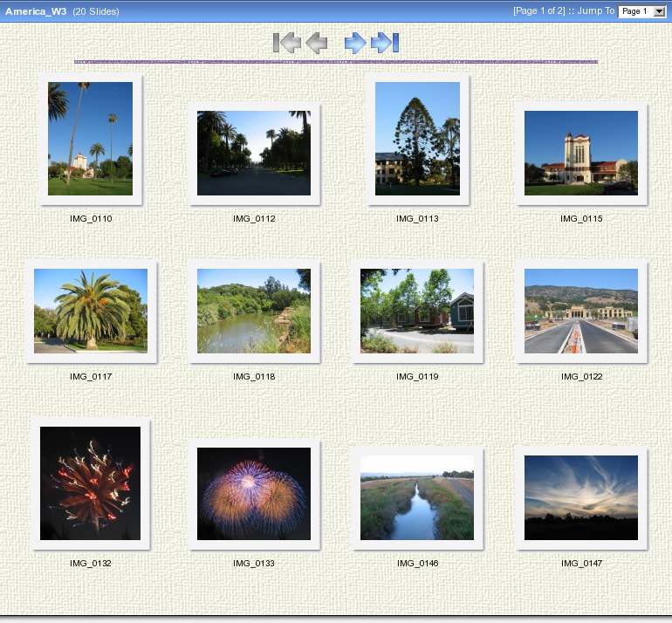This screenshot has width=672, height=623.
Task: Click the IMG_0118 caption text
Action: [254, 377]
